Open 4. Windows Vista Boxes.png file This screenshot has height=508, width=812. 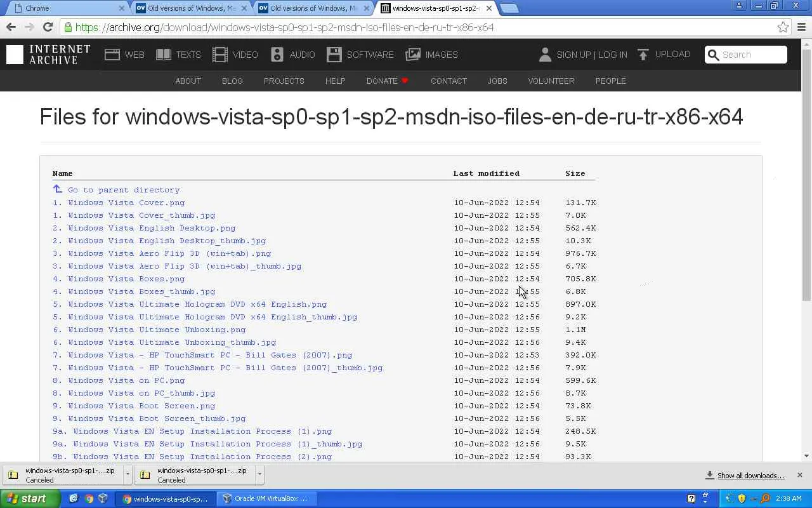pos(119,279)
